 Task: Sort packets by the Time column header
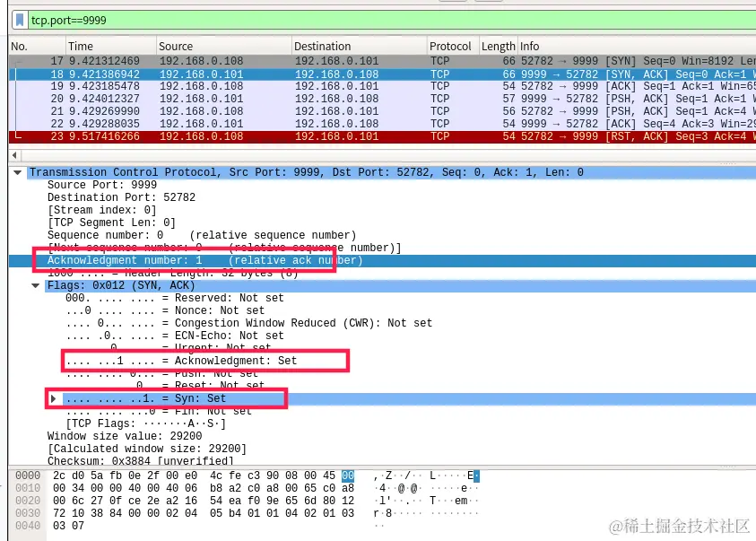pos(111,47)
